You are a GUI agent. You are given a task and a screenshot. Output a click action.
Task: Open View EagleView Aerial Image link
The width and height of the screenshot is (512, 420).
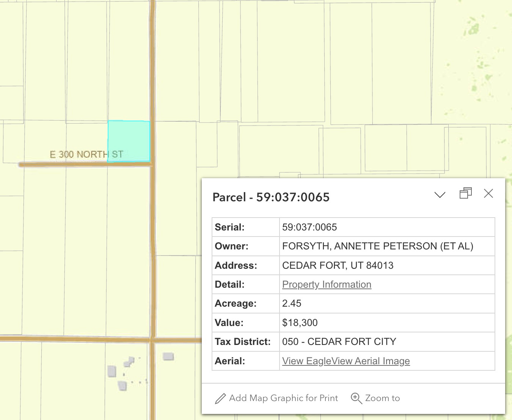[x=346, y=361]
